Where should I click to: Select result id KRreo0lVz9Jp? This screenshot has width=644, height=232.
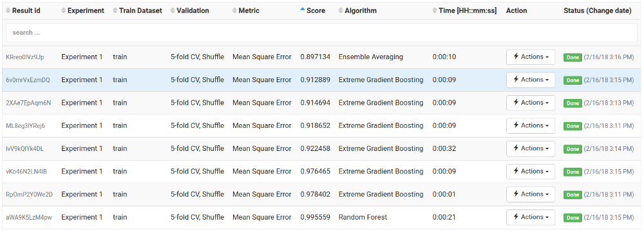(25, 57)
